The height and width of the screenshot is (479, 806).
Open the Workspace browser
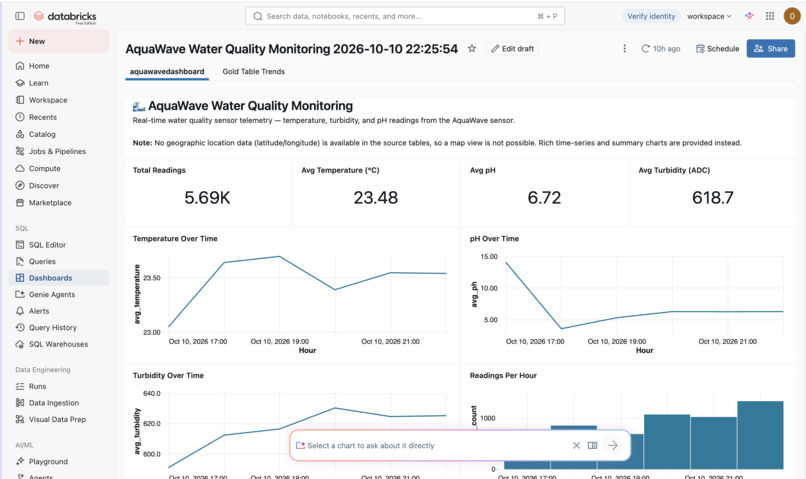point(59,100)
